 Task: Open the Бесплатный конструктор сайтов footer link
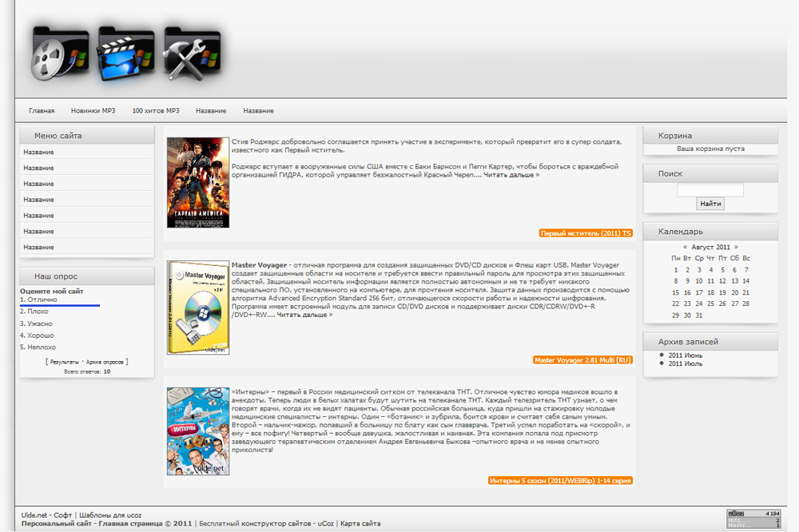[255, 523]
